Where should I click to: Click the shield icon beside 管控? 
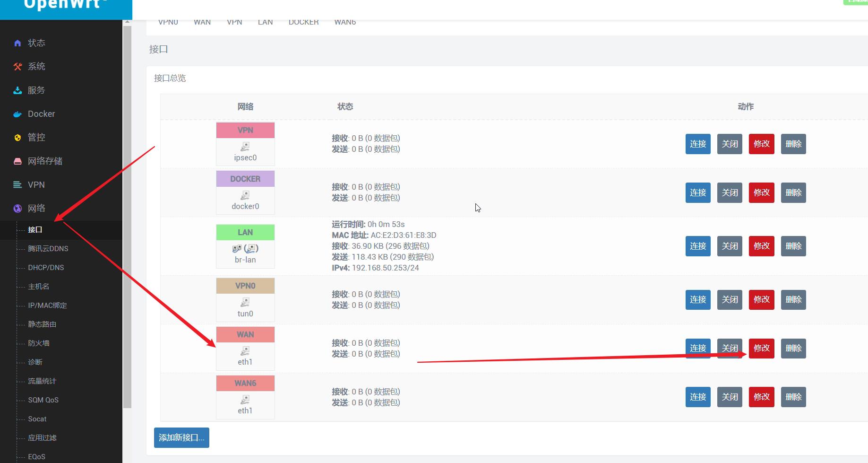point(17,138)
